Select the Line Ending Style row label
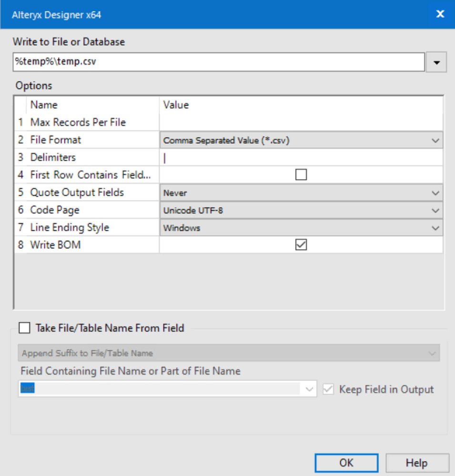The height and width of the screenshot is (476, 455). tap(70, 228)
